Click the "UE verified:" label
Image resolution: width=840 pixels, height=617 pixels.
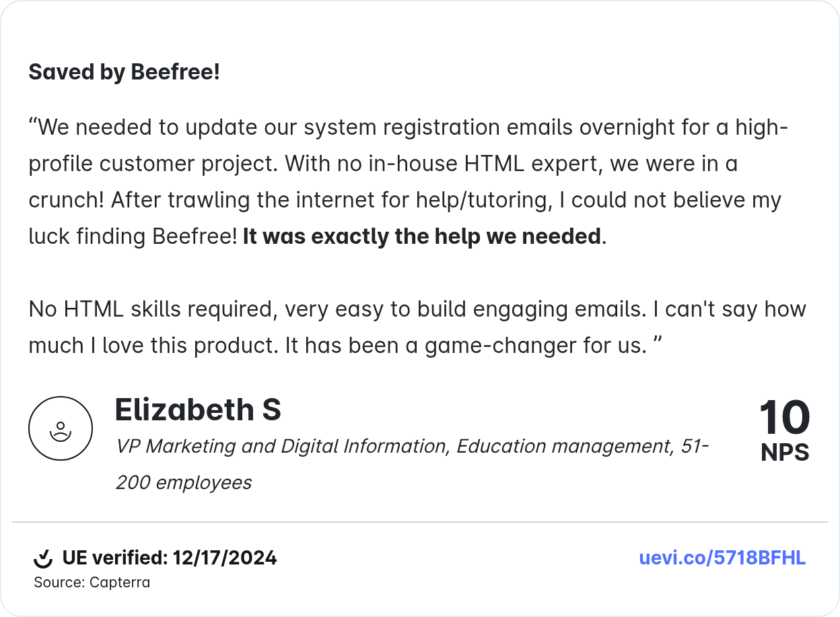pyautogui.click(x=114, y=558)
